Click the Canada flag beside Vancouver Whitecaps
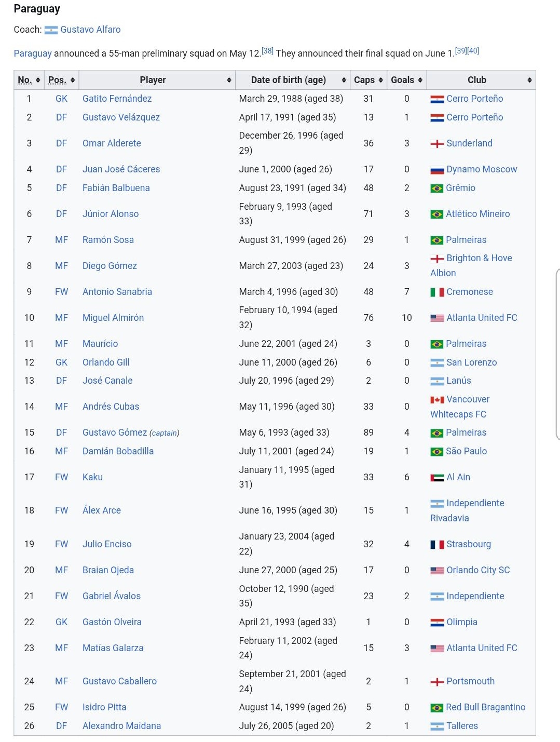Screen dimensions: 560x742 (x=437, y=400)
